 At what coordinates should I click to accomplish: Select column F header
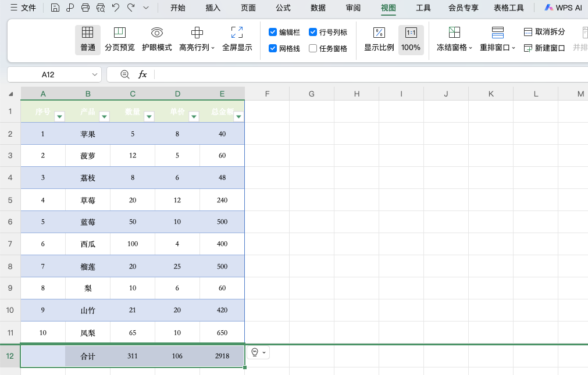coord(267,94)
